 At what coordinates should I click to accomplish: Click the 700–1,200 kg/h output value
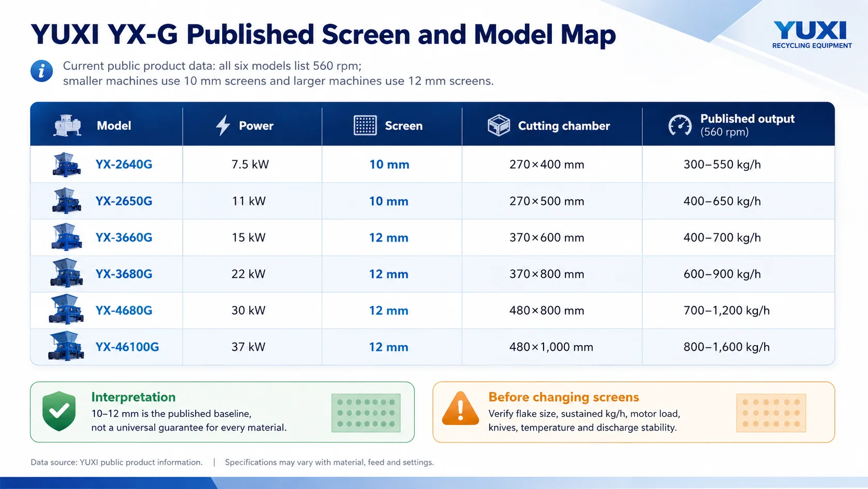pos(727,310)
